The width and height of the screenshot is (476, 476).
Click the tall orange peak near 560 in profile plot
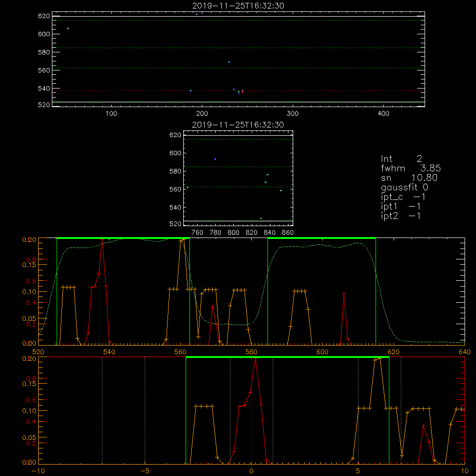pos(182,240)
